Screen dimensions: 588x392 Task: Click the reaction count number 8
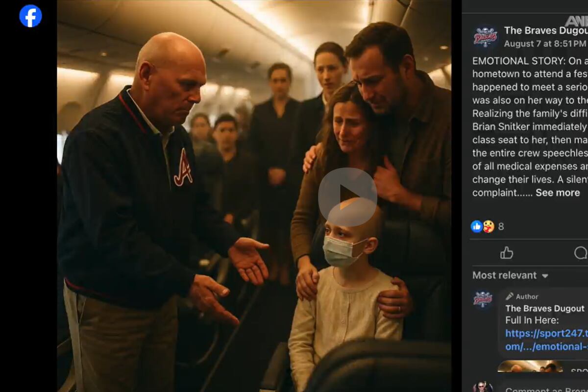click(501, 226)
